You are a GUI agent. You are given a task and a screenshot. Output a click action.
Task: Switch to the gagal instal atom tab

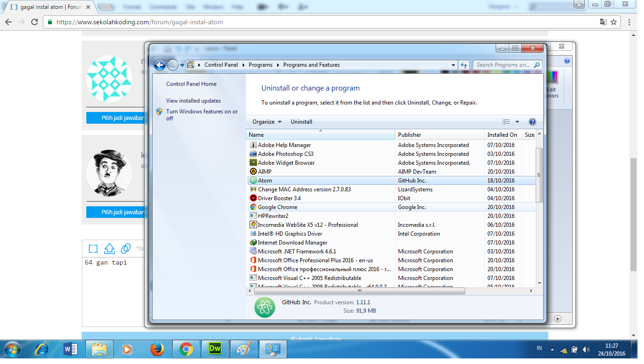tap(49, 7)
